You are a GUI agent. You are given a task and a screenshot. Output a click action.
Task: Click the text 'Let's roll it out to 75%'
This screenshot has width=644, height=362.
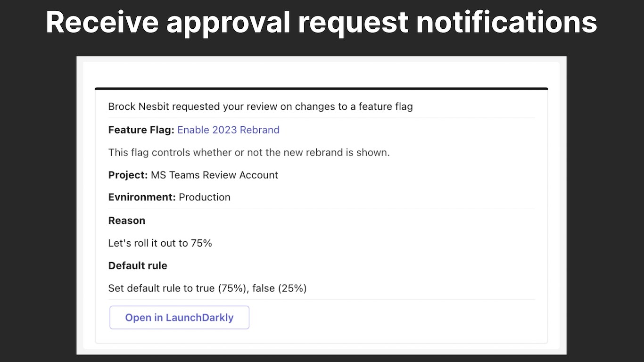[160, 243]
